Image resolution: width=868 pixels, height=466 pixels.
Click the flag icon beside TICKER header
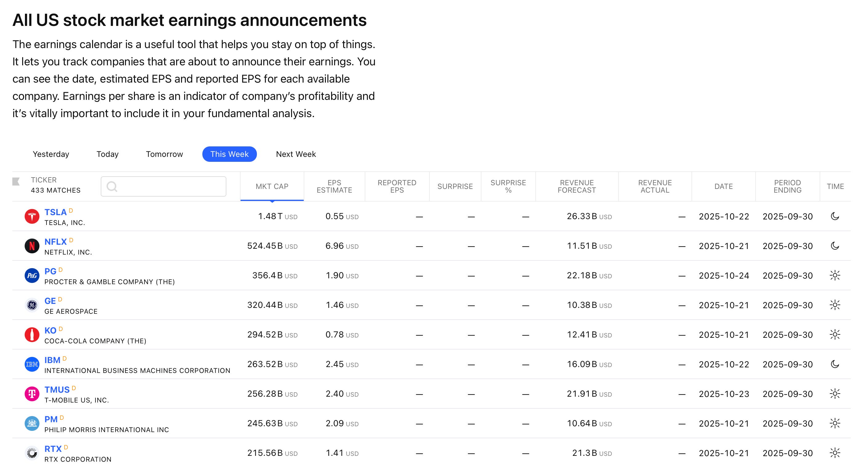(16, 182)
